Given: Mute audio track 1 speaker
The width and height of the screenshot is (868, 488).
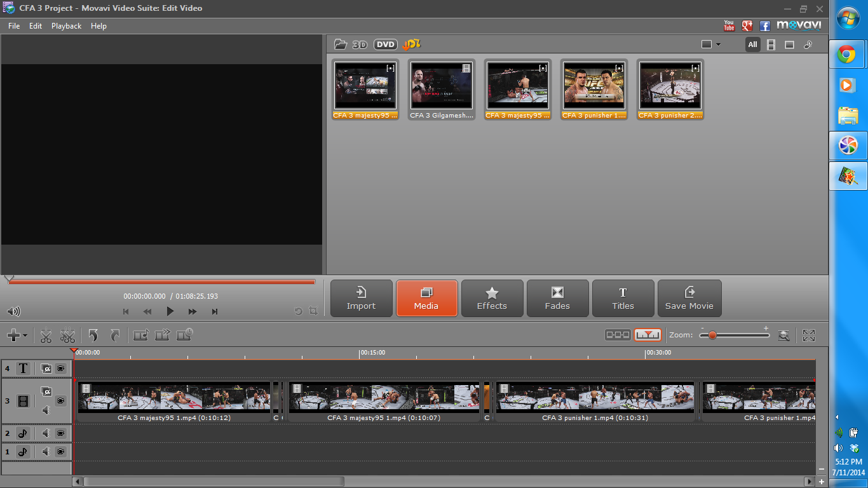Looking at the screenshot, I should (46, 452).
